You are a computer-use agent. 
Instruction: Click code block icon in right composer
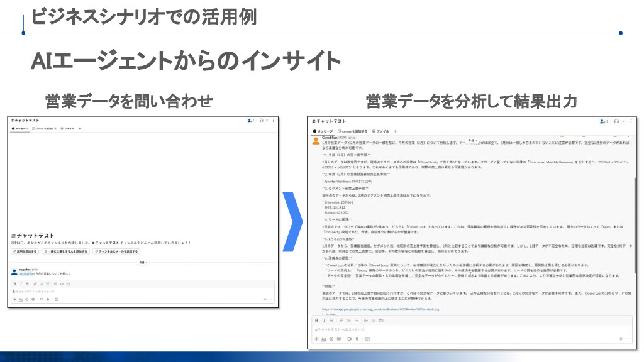381,320
